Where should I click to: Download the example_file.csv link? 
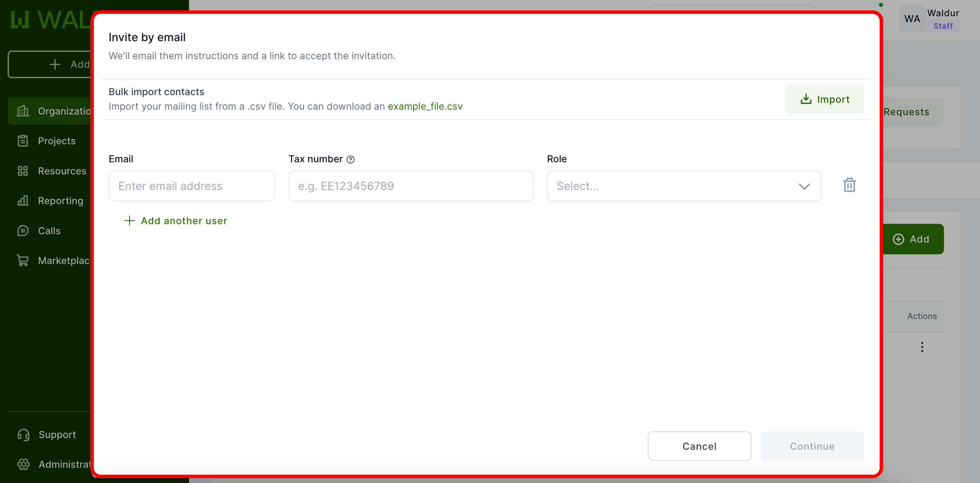coord(425,107)
